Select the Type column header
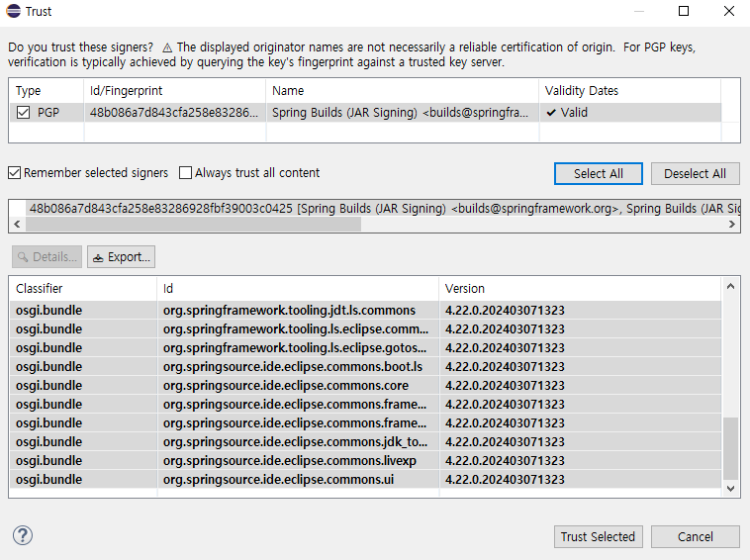Viewport: 750px width, 560px height. pos(47,91)
